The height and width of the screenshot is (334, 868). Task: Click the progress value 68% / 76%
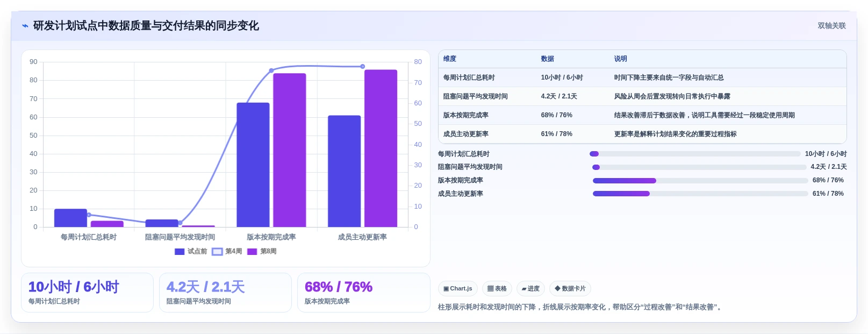tap(828, 181)
